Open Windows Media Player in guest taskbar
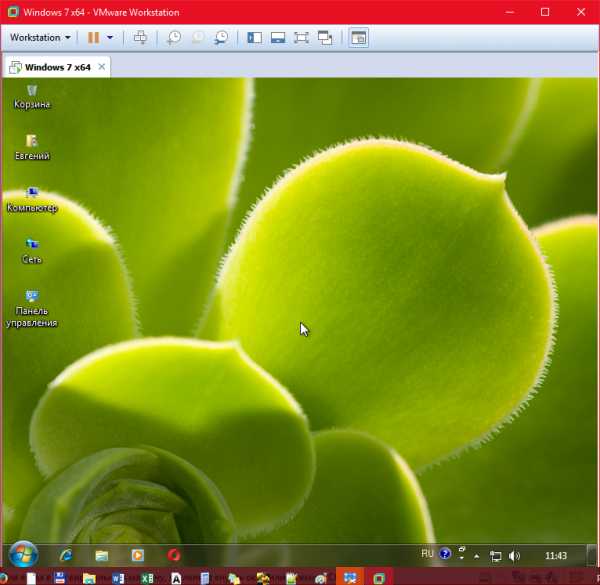The height and width of the screenshot is (585, 600). click(x=138, y=555)
